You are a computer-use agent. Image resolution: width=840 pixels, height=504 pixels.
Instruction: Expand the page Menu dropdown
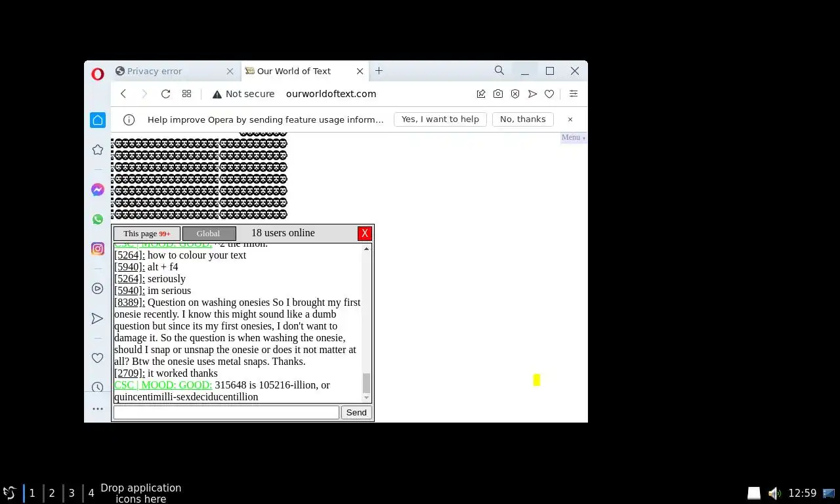[574, 137]
